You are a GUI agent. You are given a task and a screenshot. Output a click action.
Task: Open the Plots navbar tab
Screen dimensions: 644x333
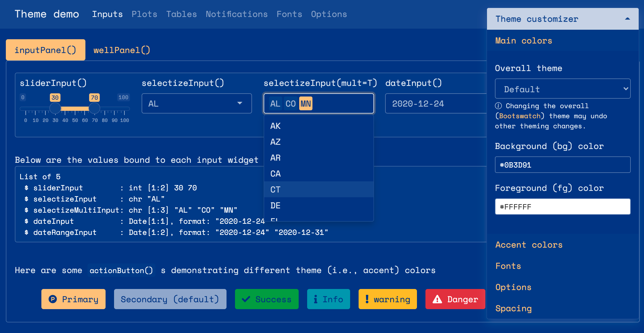[x=144, y=14]
